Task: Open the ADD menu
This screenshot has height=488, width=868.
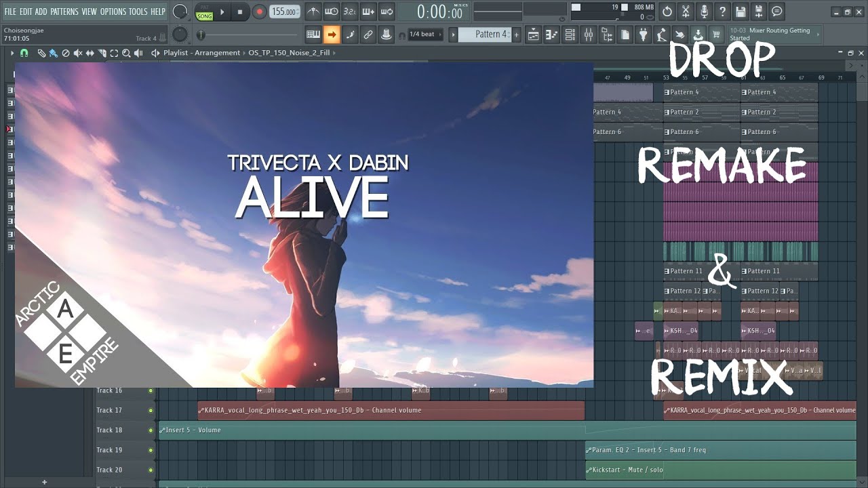Action: tap(41, 12)
